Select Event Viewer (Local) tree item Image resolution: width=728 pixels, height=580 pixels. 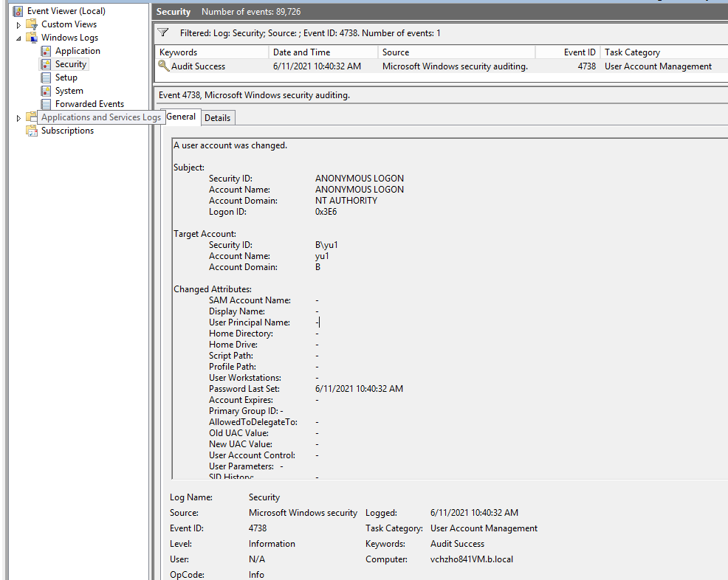pos(66,10)
